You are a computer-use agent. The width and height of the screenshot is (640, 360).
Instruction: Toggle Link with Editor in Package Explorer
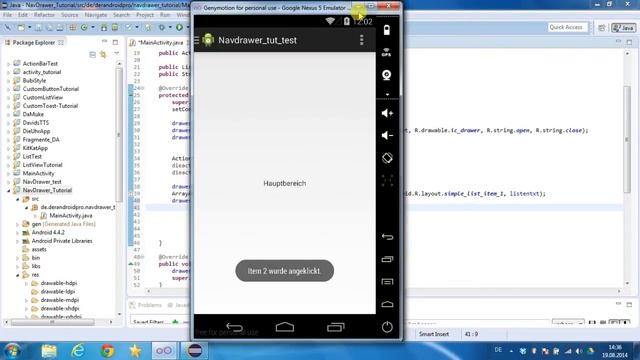pos(103,54)
